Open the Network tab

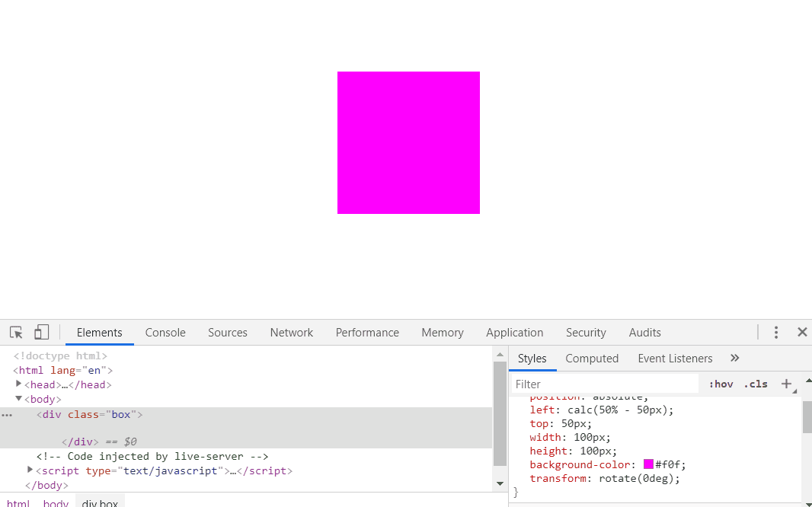click(x=292, y=332)
